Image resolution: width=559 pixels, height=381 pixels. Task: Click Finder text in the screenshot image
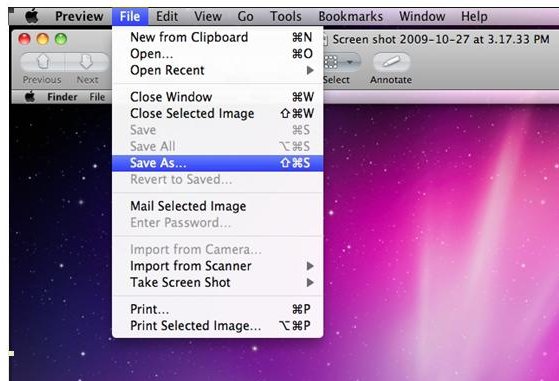point(62,97)
